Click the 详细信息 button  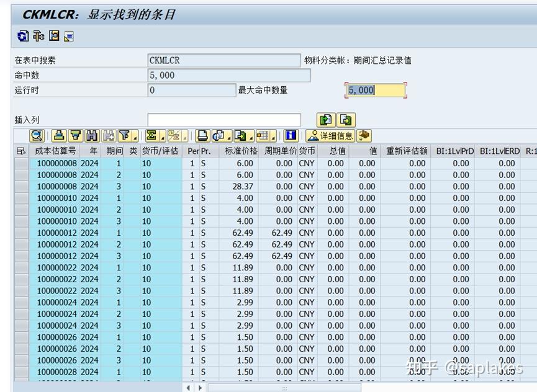tap(332, 136)
